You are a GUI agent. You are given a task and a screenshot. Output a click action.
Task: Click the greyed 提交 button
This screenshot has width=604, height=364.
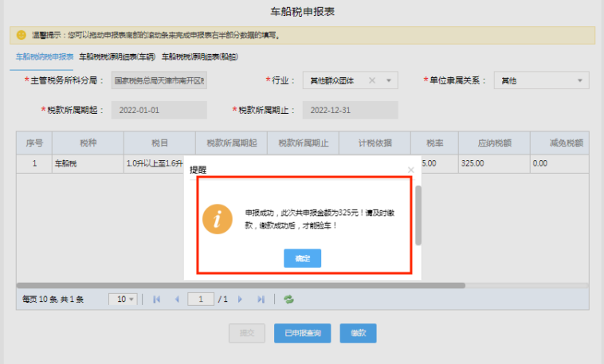[x=247, y=333]
